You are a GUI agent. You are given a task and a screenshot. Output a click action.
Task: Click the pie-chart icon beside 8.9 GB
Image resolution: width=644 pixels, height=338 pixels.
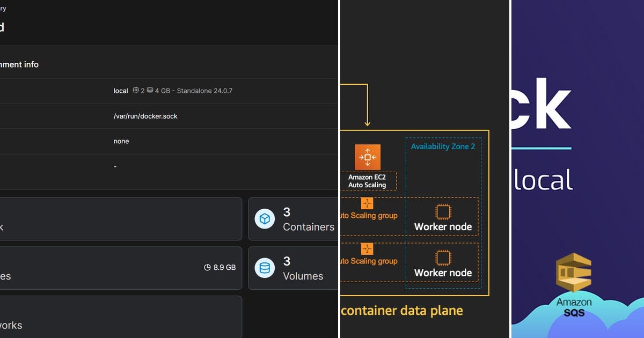207,267
